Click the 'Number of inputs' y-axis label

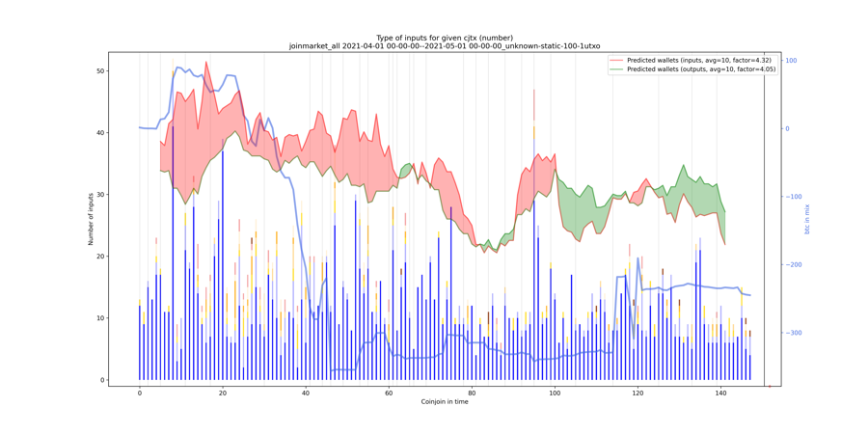tap(91, 219)
